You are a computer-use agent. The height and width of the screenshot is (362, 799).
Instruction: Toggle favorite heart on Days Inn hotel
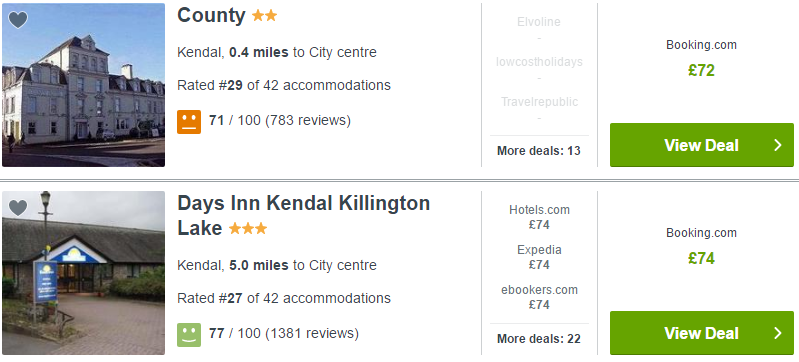point(18,208)
